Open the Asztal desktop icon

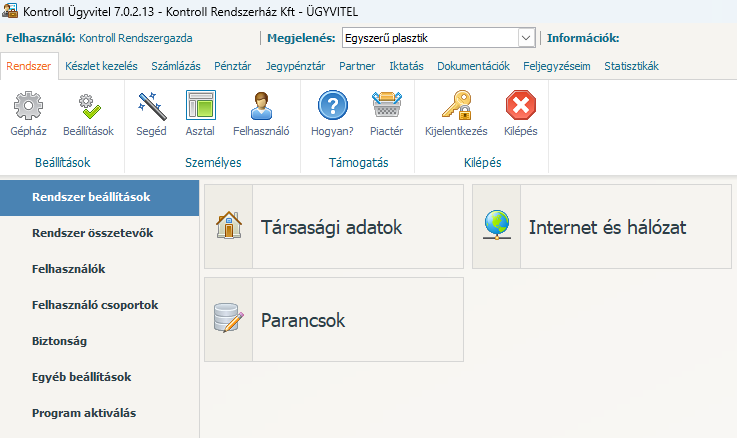point(200,107)
